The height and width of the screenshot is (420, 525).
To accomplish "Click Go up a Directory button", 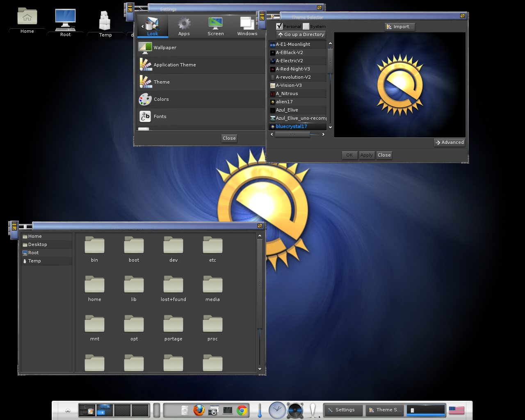I will click(301, 34).
